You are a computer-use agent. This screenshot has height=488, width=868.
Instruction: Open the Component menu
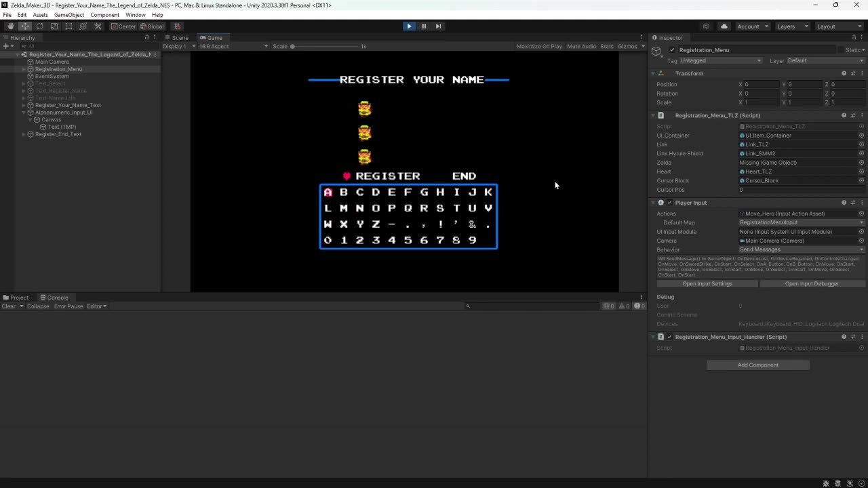coord(105,15)
